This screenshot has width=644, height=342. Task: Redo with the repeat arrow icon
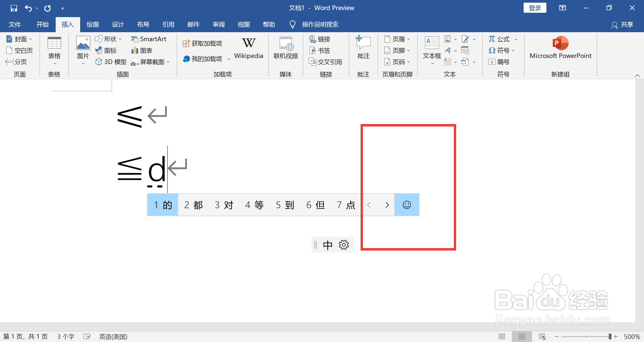pyautogui.click(x=48, y=8)
